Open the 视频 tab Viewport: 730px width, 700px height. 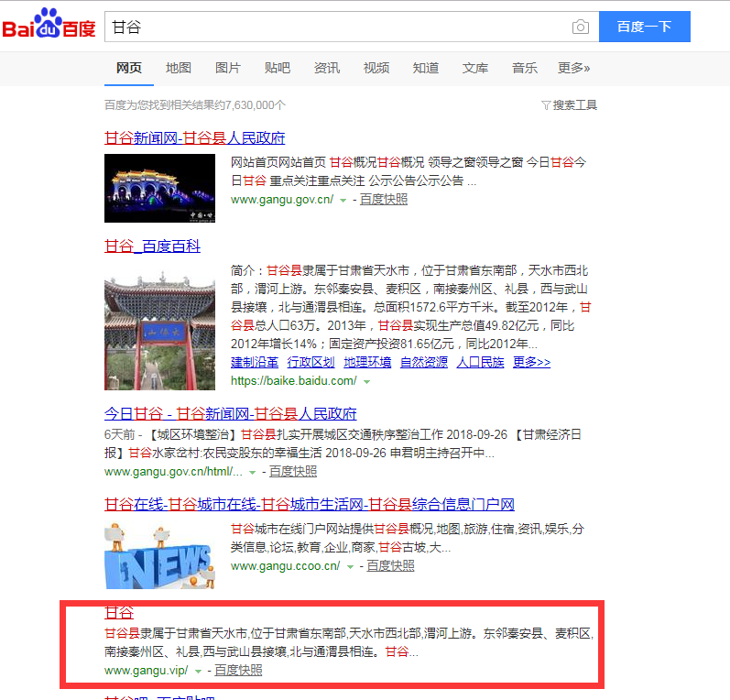[376, 68]
